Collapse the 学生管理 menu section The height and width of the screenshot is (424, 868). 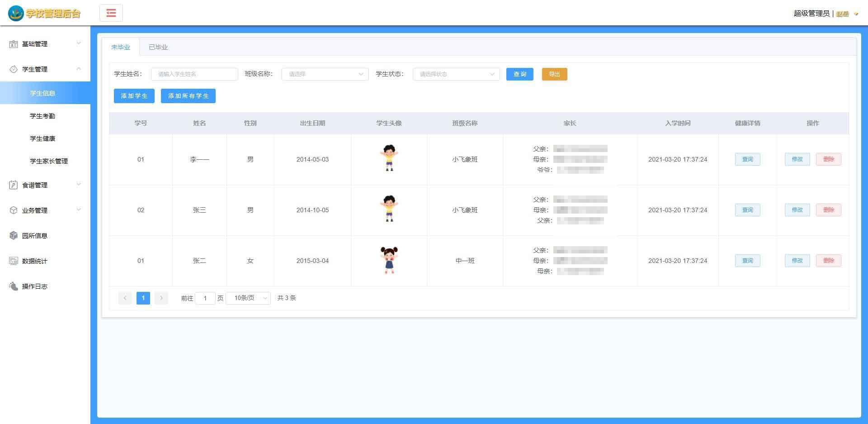pyautogui.click(x=79, y=69)
